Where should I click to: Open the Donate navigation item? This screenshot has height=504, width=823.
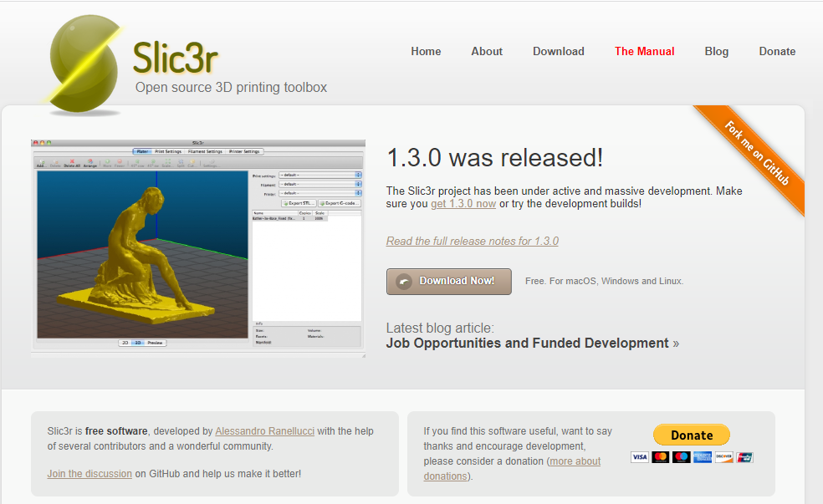click(x=777, y=51)
